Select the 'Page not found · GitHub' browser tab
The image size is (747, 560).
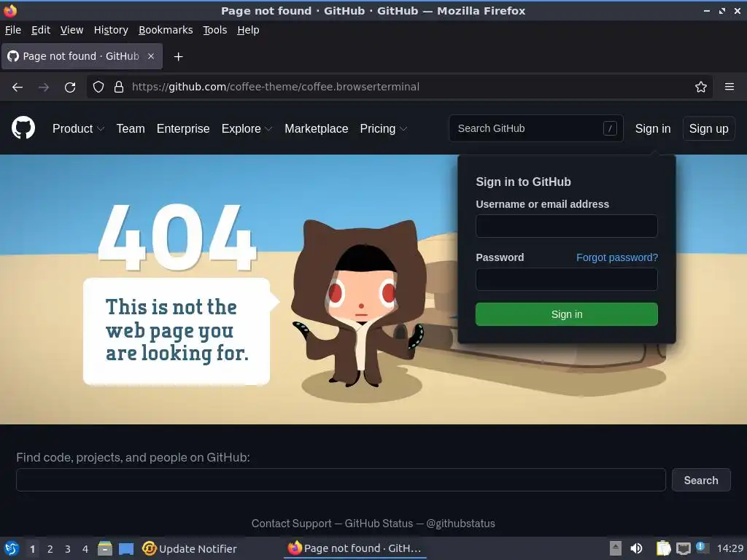point(82,56)
